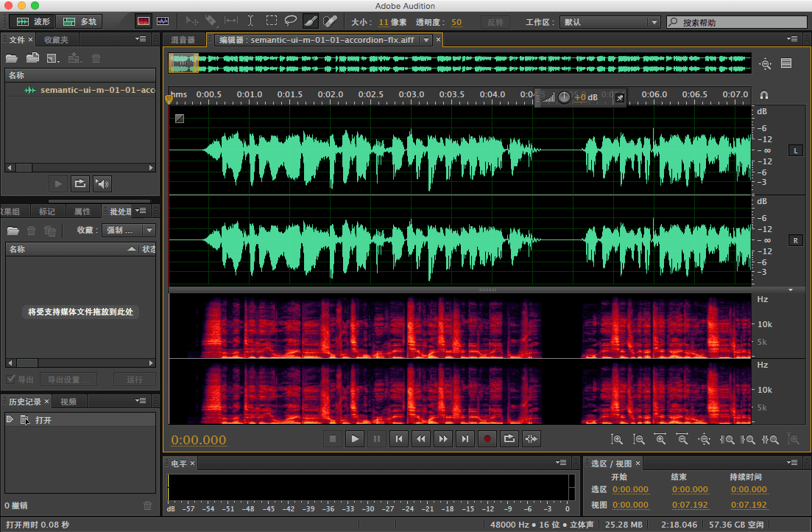Click Move playhead to previous button
The height and width of the screenshot is (532, 812).
[x=399, y=438]
